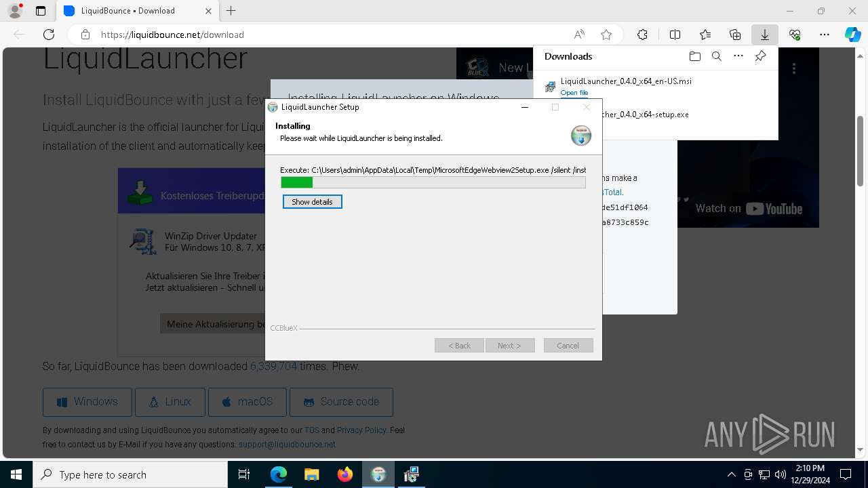Toggle the Read aloud icon
The image size is (868, 488).
click(579, 35)
